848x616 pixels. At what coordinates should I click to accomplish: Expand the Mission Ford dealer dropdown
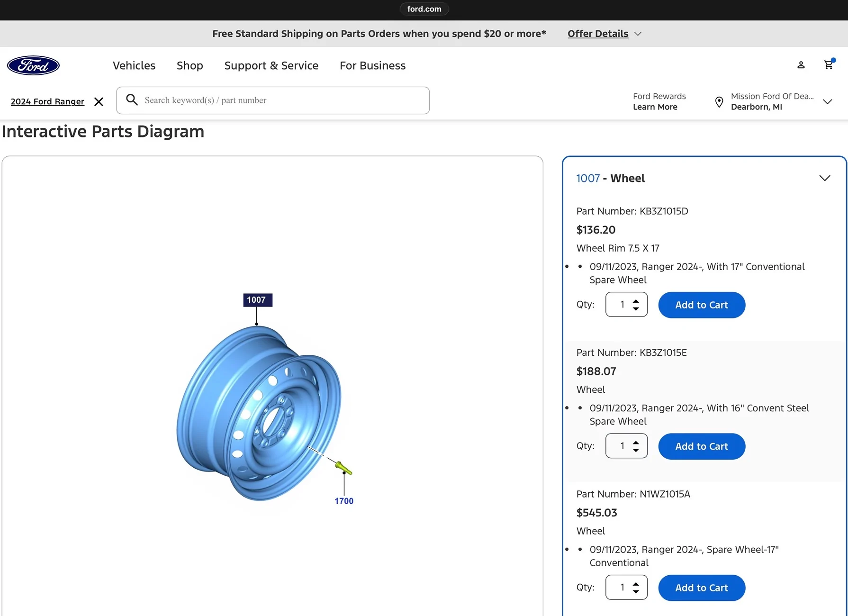point(828,102)
